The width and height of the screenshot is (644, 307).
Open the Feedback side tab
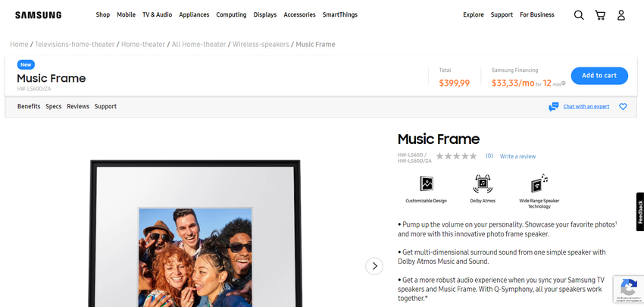pyautogui.click(x=639, y=211)
